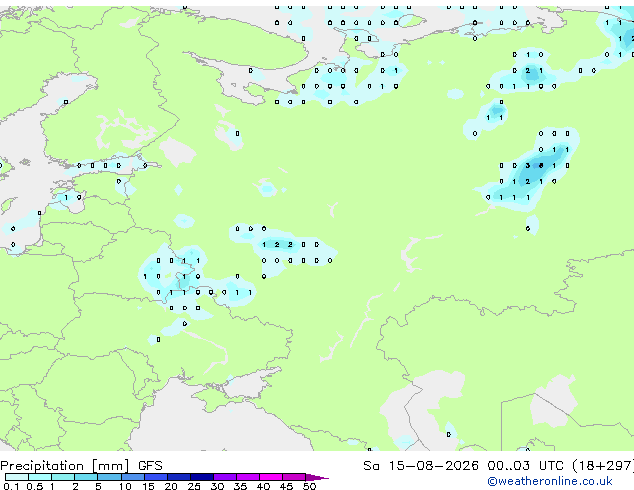This screenshot has width=634, height=490.
Task: Select the '00..03 UTC' time range text
Action: click(525, 466)
